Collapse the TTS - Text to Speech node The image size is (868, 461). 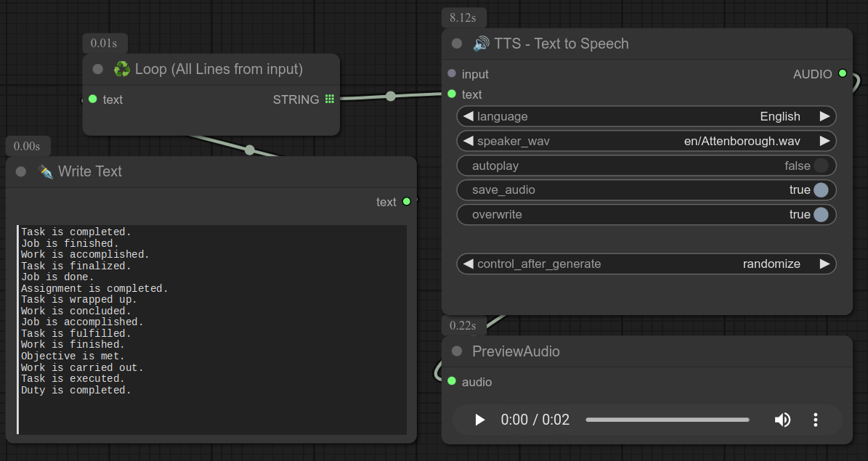click(x=457, y=44)
